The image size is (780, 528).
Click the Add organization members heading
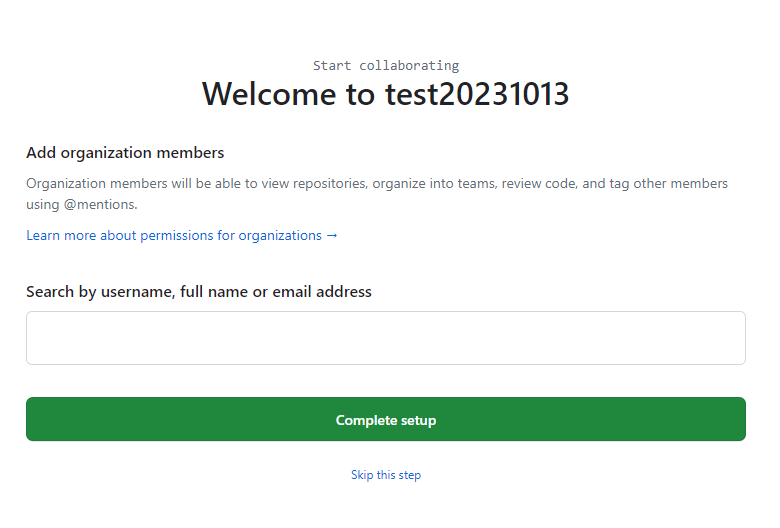125,153
